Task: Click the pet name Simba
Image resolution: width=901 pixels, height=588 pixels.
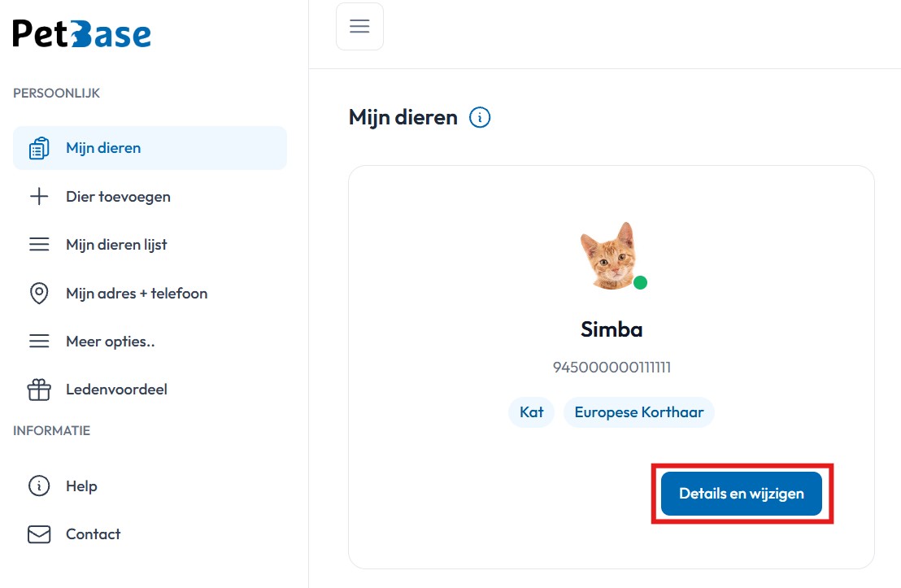Action: tap(612, 329)
